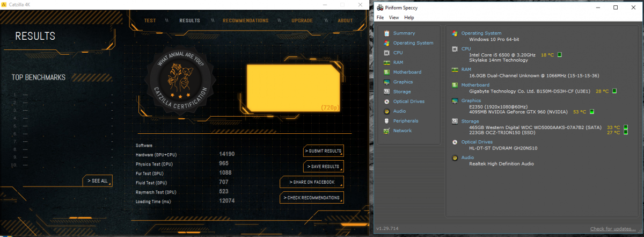Screen dimensions: 644x237
Task: Click CHECK RECOMMENDATIONS button
Action: [312, 198]
